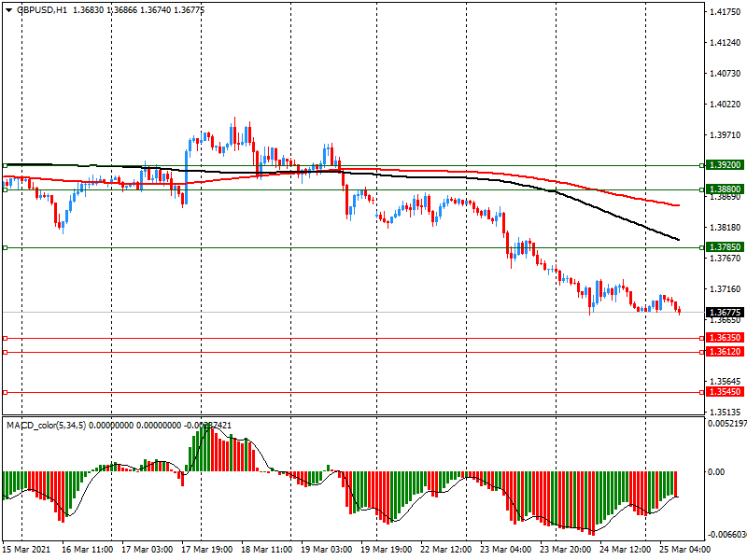The width and height of the screenshot is (747, 560).
Task: Click left-edge square handle of 1.37850 line
Action: [5, 247]
